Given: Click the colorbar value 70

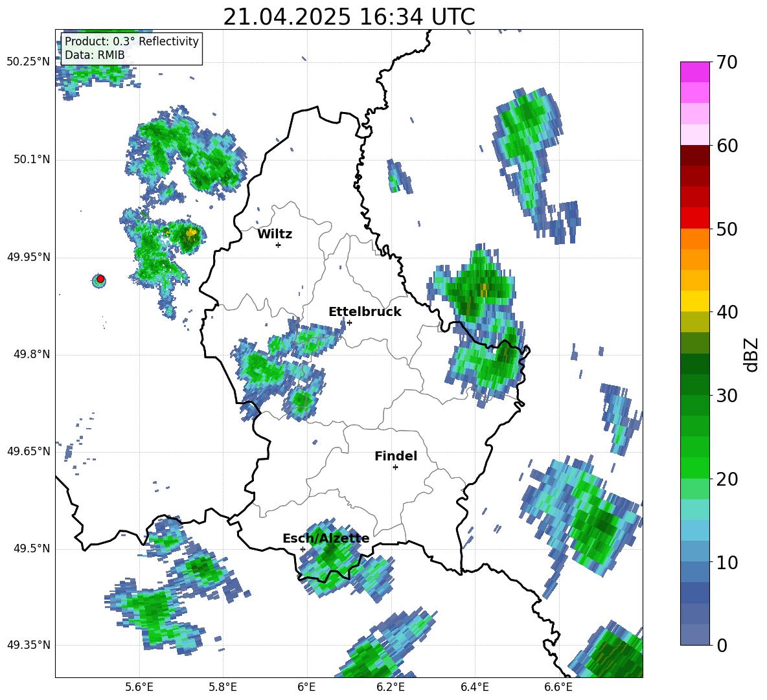Looking at the screenshot, I should coord(727,63).
